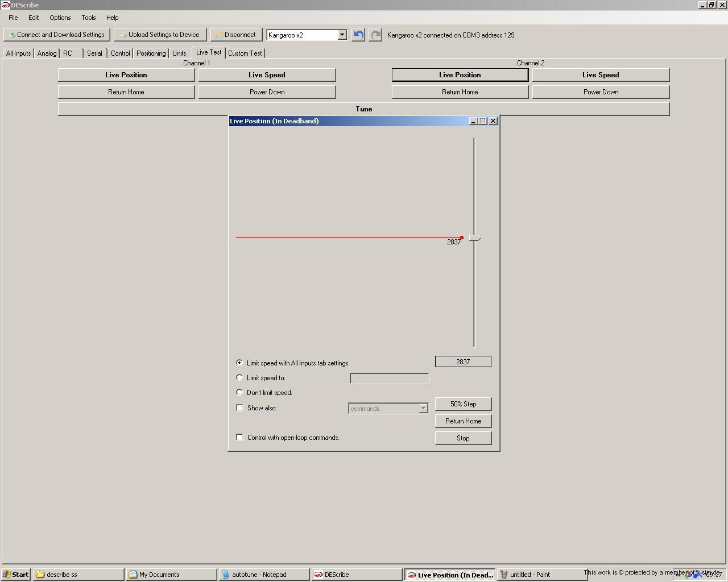Enable the 'Show also' checkbox

pos(240,408)
